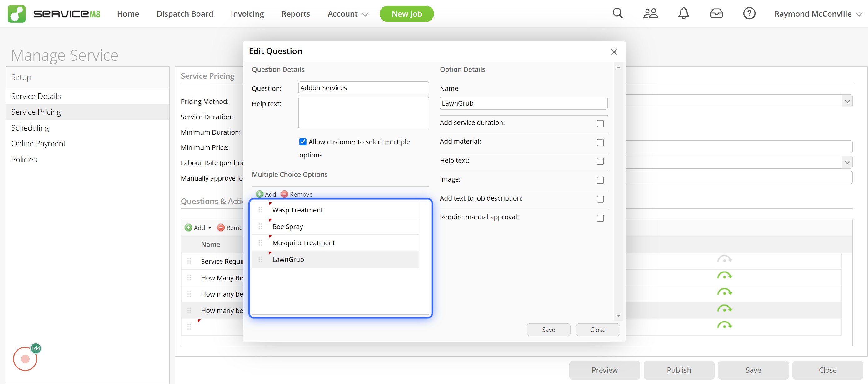Click the Preview button
Image resolution: width=868 pixels, height=384 pixels.
(x=605, y=370)
